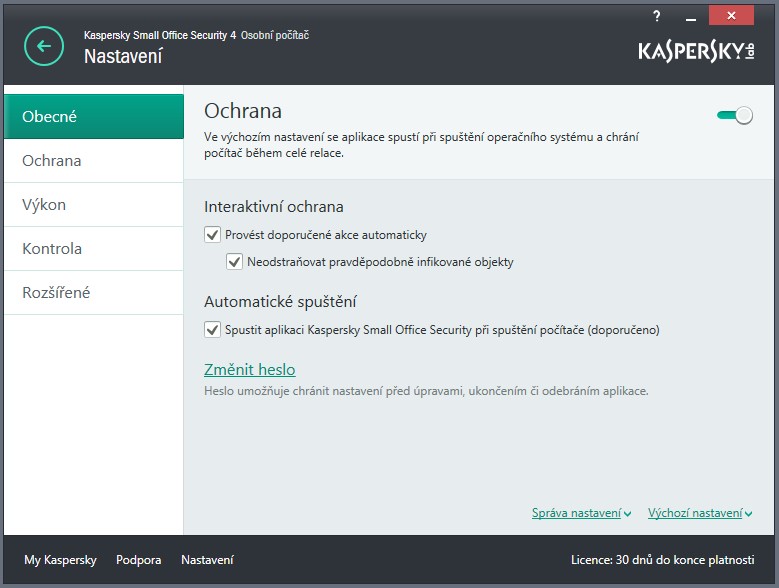This screenshot has height=588, width=779.
Task: Open the Výkon settings section
Action: click(x=94, y=205)
